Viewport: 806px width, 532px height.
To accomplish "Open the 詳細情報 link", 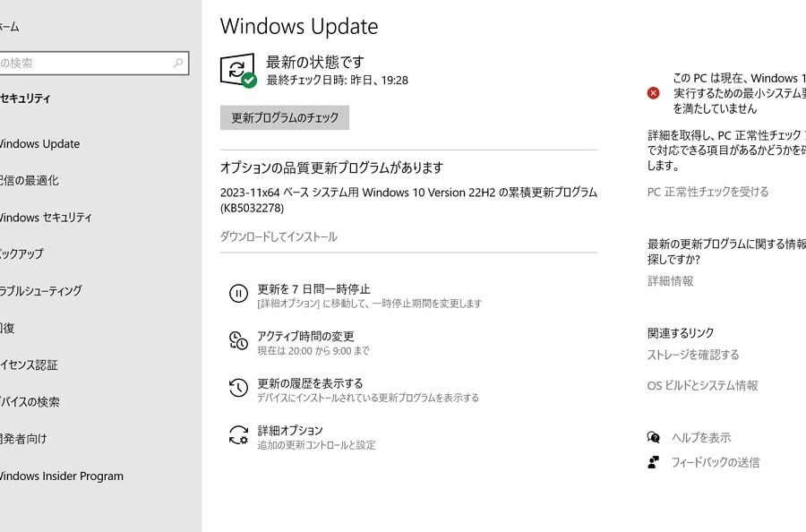I will point(670,281).
